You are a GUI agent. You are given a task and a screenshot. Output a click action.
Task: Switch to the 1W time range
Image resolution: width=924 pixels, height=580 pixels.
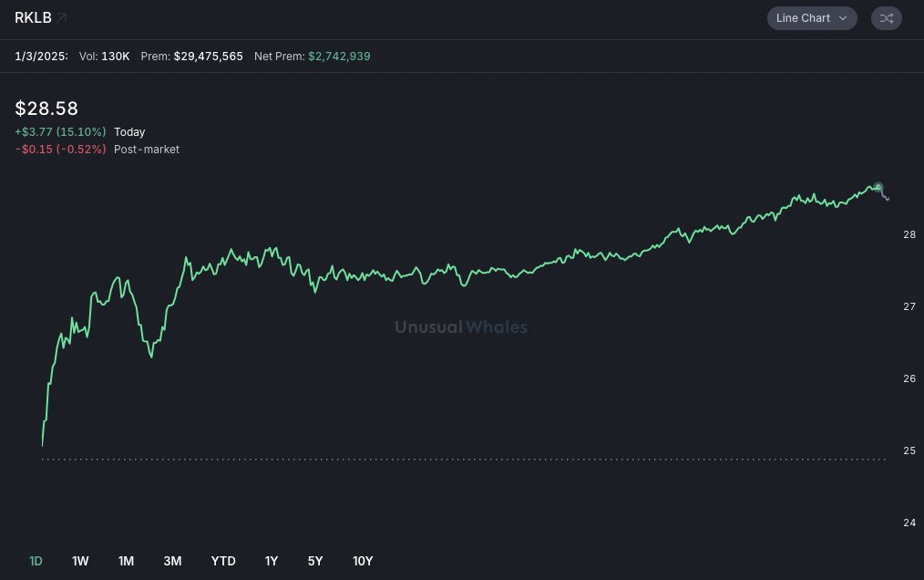pyautogui.click(x=80, y=561)
